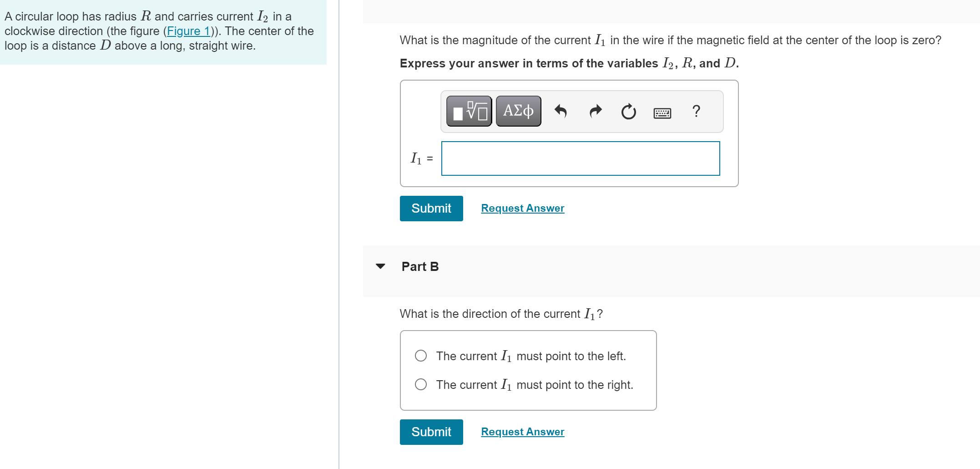Viewport: 980px width, 469px height.
Task: Click the I1 answer input field
Action: click(x=580, y=158)
